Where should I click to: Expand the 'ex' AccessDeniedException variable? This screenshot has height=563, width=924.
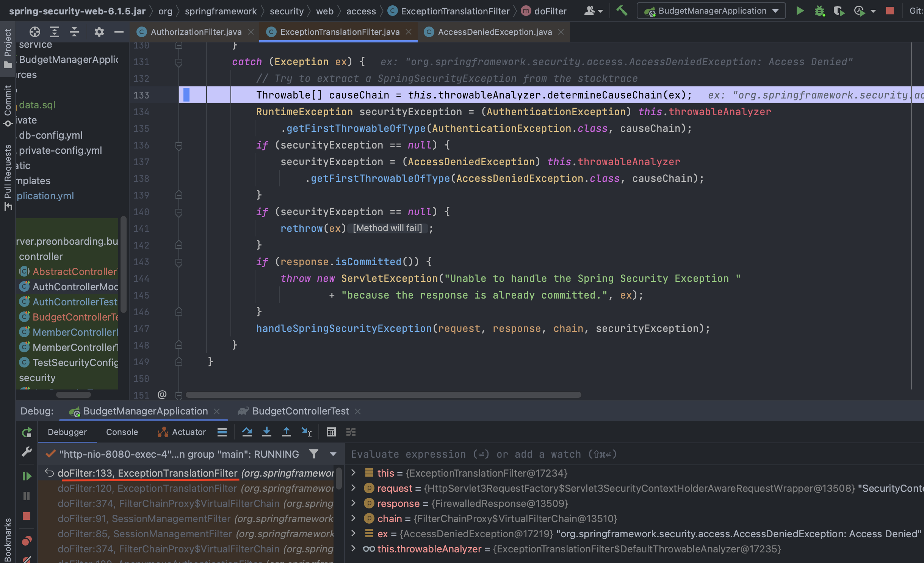[x=353, y=533]
